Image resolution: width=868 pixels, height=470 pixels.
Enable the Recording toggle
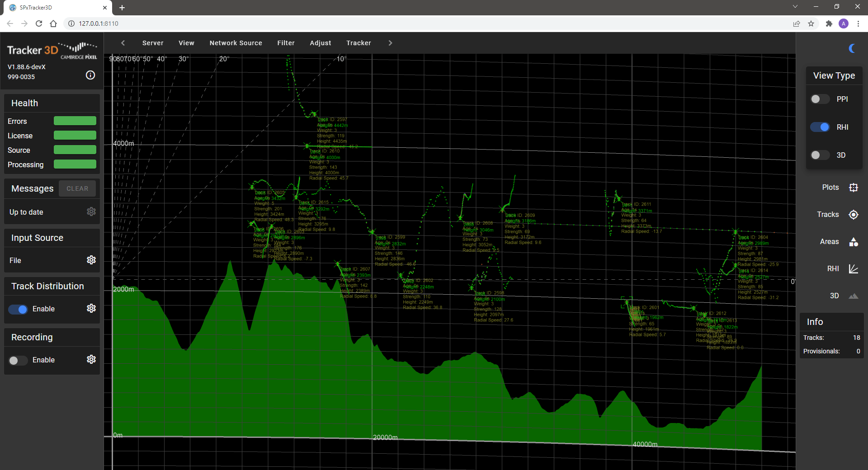coord(18,360)
